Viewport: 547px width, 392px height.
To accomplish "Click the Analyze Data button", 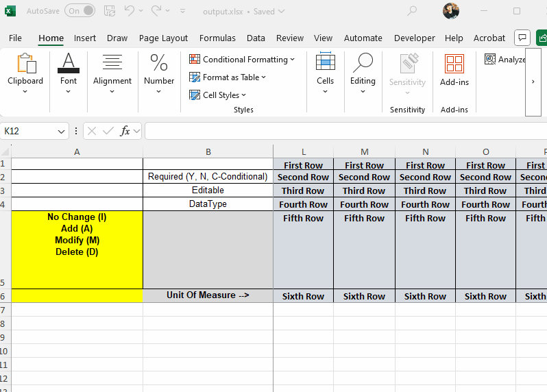I will 505,60.
